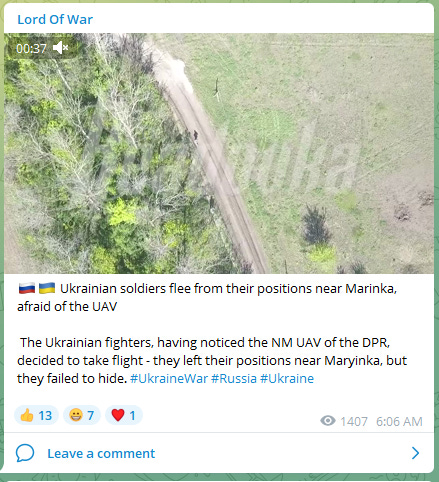Click the Russian flag emoji
The height and width of the screenshot is (482, 439).
27,288
